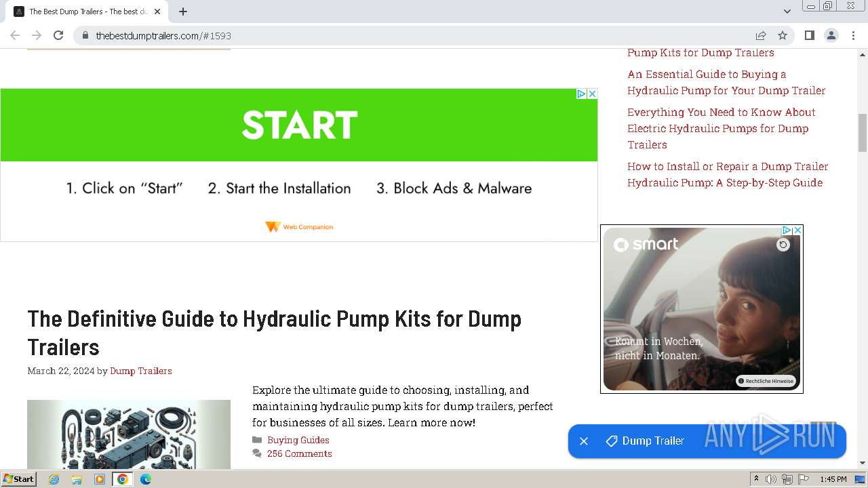Open network status tray icon
This screenshot has height=488, width=868.
pos(787,479)
